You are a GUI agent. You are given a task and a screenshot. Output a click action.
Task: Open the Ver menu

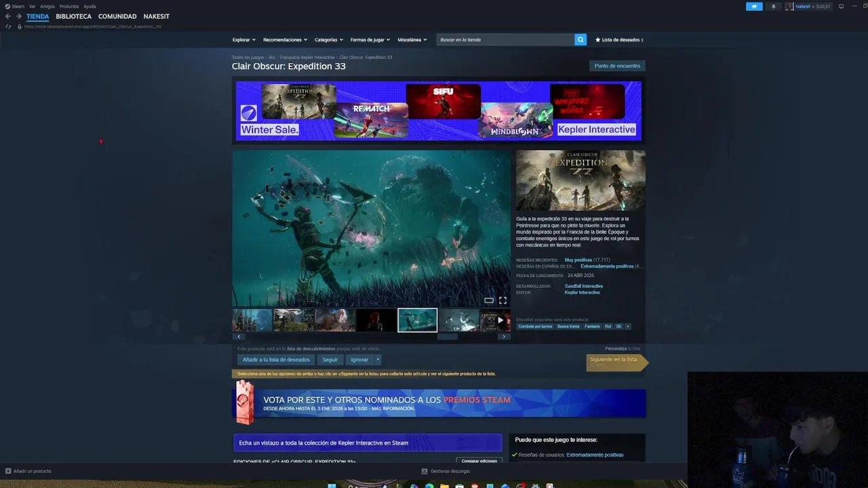click(32, 6)
